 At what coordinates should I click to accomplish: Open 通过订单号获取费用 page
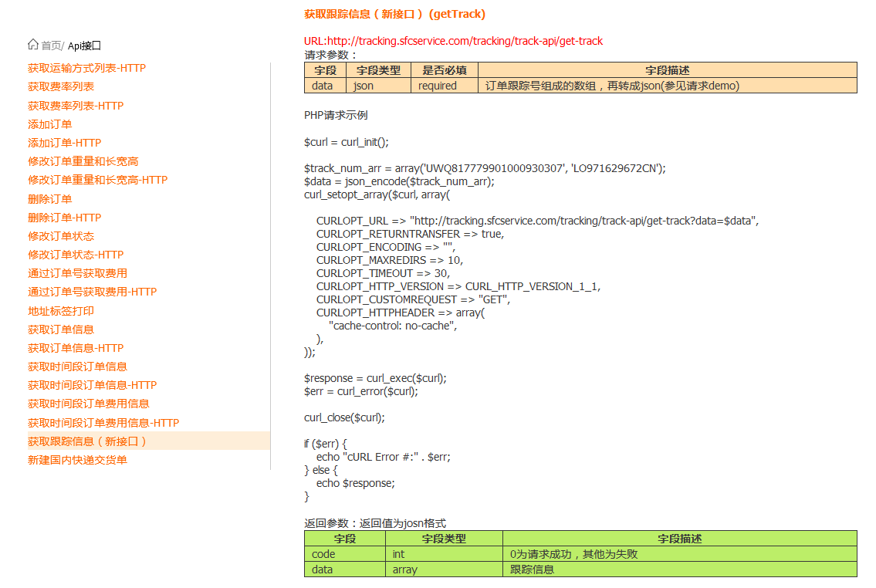click(77, 273)
